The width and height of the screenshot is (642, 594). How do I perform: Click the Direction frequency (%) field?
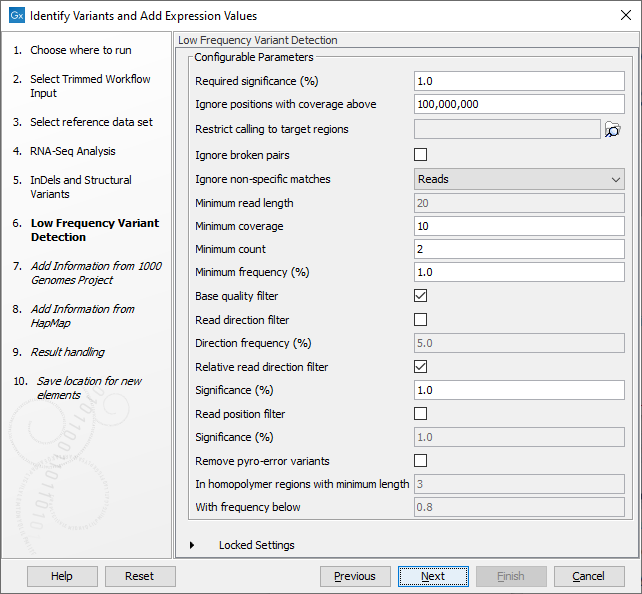pos(519,343)
